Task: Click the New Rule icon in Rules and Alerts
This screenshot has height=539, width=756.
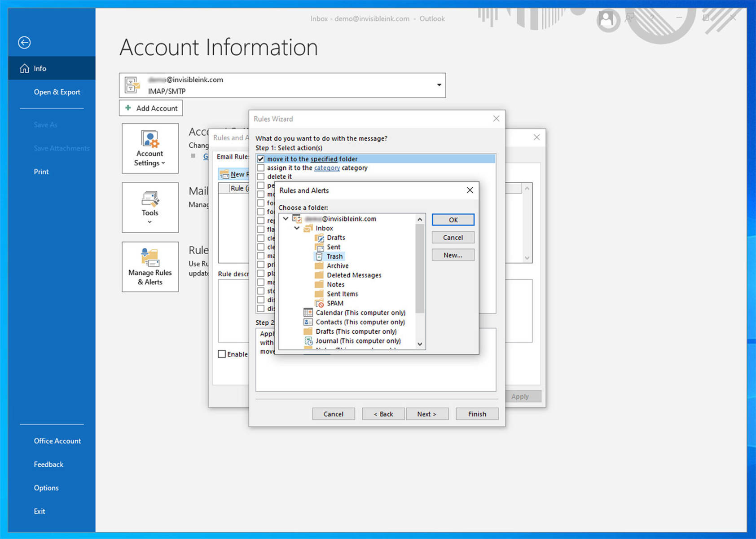Action: 224,174
